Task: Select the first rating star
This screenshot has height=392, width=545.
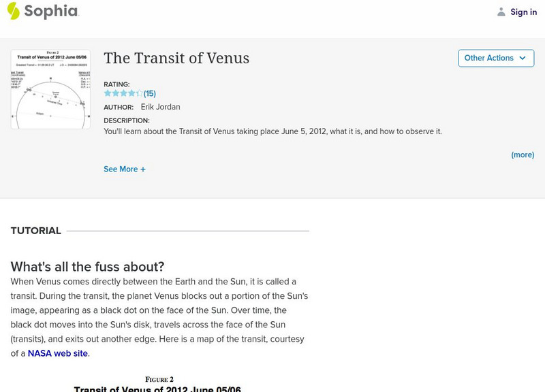Action: tap(108, 92)
